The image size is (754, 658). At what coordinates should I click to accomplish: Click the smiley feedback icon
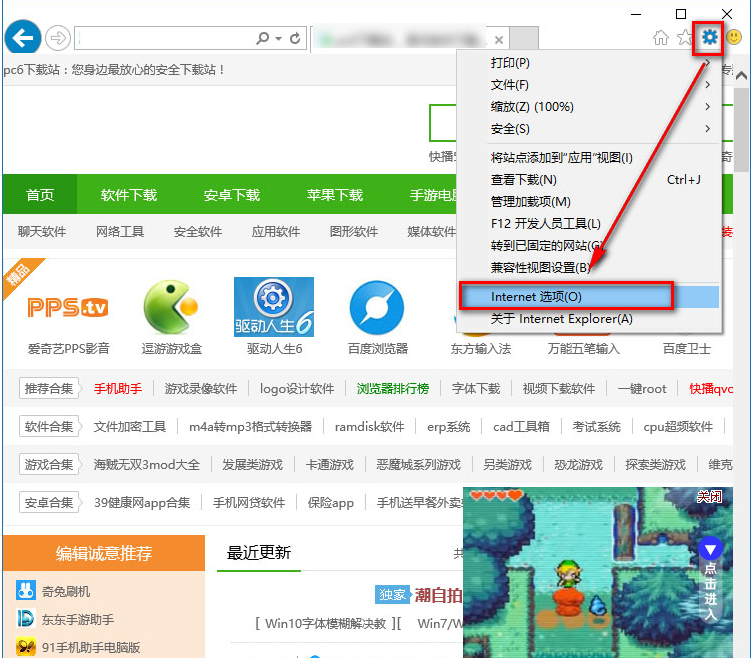point(734,37)
